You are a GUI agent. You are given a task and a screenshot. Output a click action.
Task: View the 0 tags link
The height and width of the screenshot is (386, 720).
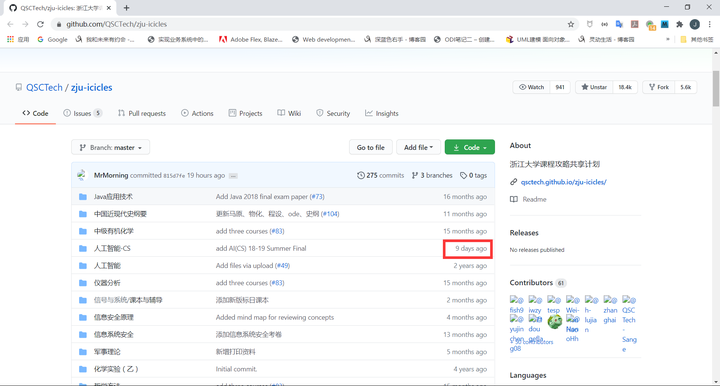point(473,175)
